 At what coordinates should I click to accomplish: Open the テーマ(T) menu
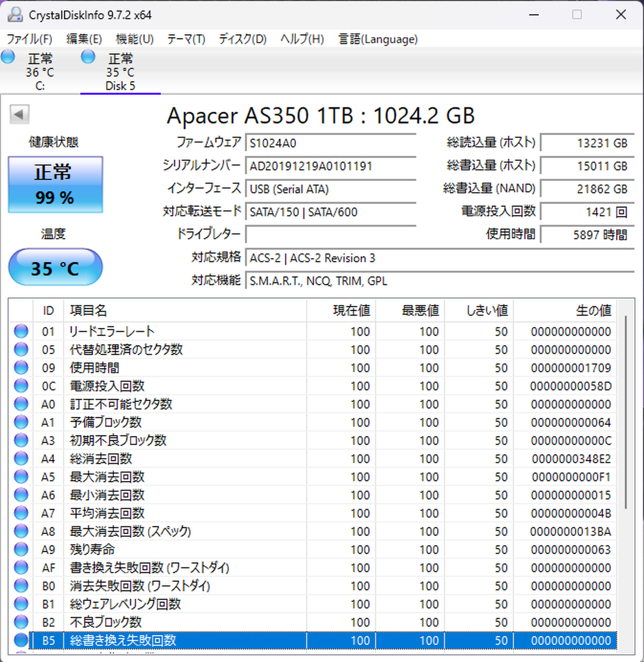point(186,39)
